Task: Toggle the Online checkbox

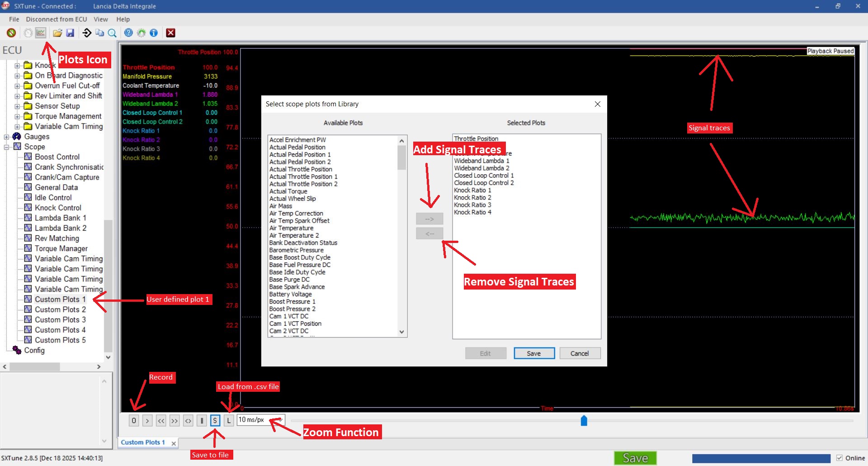Action: (840, 458)
